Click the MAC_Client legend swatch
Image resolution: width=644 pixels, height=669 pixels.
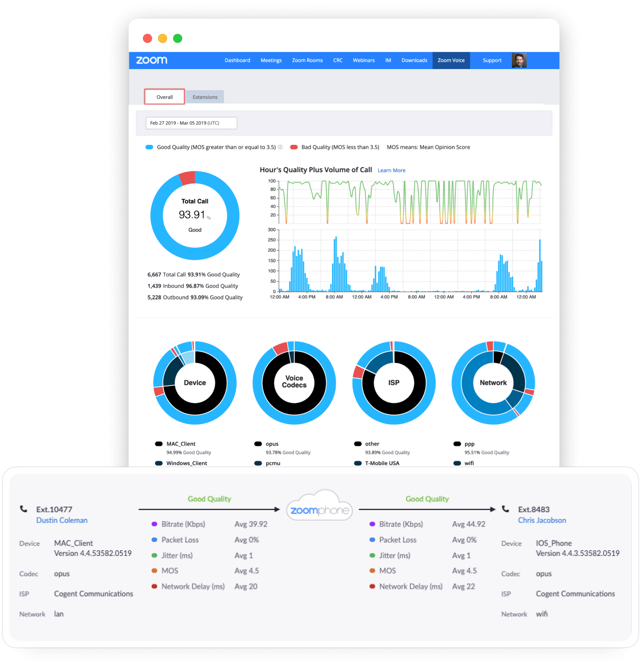pos(159,444)
